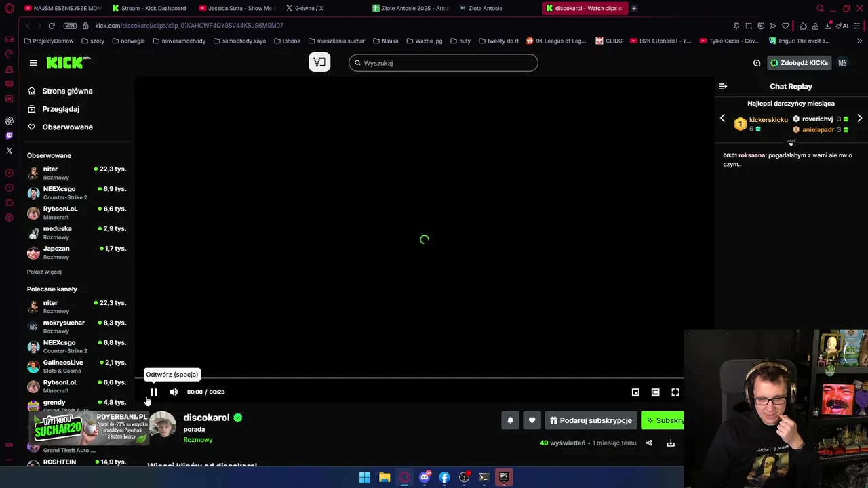Open the CEIDG bookmark

click(609, 41)
